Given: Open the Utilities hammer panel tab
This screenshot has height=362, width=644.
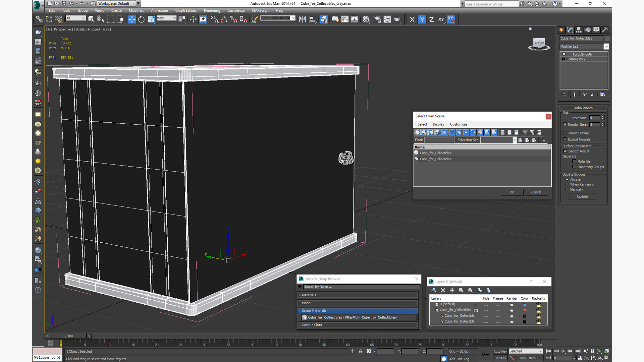Looking at the screenshot, I should pyautogui.click(x=605, y=30).
